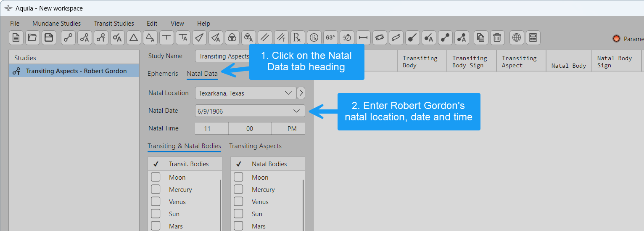This screenshot has width=644, height=231.
Task: Switch to the Transiting Aspects tab
Action: pos(255,146)
